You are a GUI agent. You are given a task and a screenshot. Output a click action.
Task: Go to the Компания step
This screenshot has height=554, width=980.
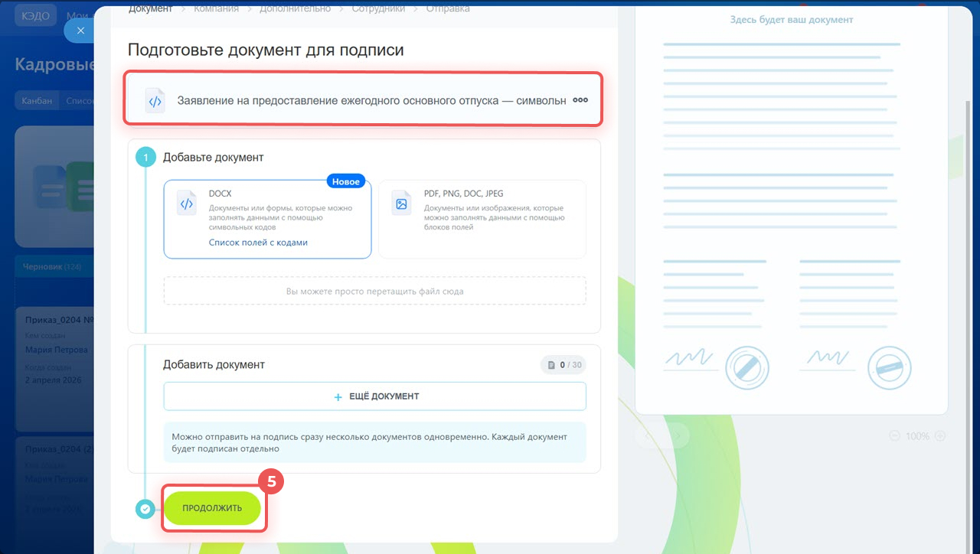(x=215, y=8)
